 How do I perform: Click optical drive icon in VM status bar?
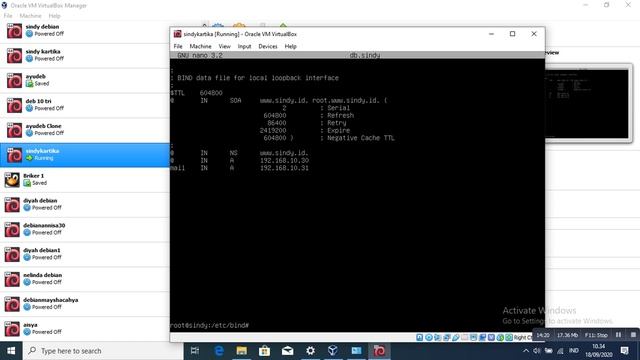click(428, 338)
